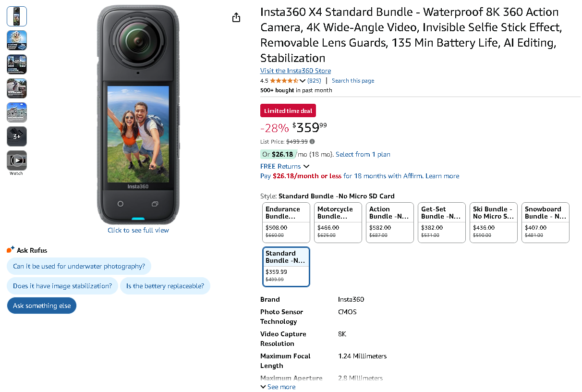Screen dimensions: 582x392
Task: Click the Ask Rufus icon
Action: 11,250
